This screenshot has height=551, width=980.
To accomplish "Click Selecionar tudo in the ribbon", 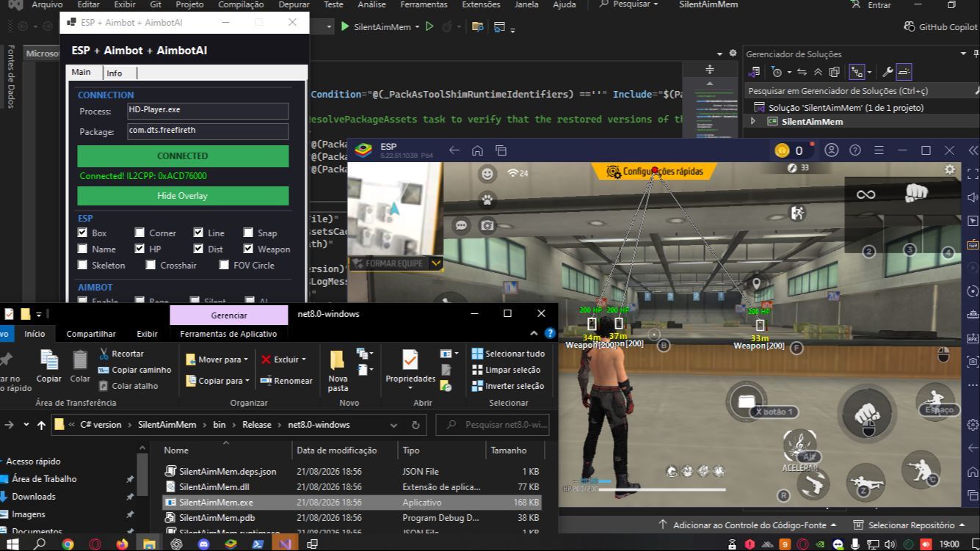I will point(508,354).
